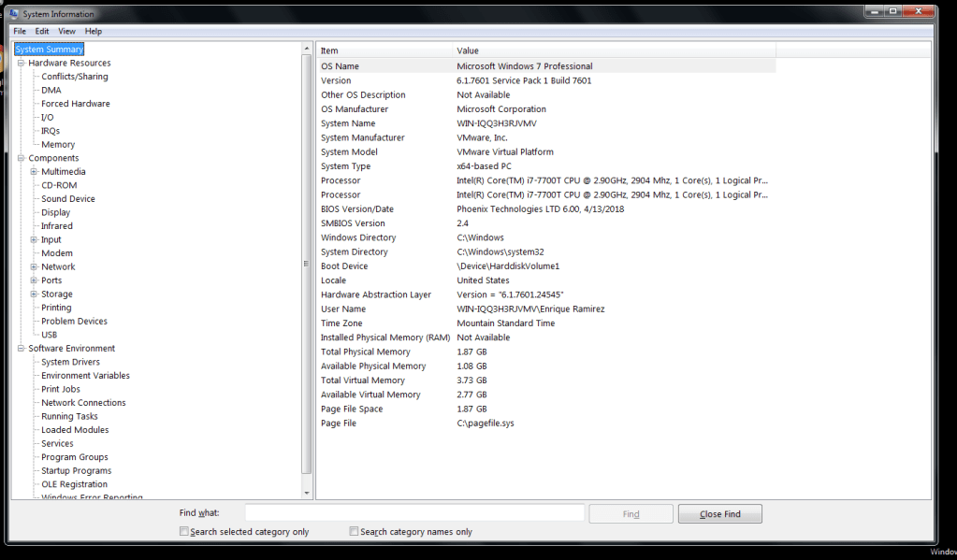Open the View menu
Image resolution: width=957 pixels, height=560 pixels.
[x=66, y=31]
